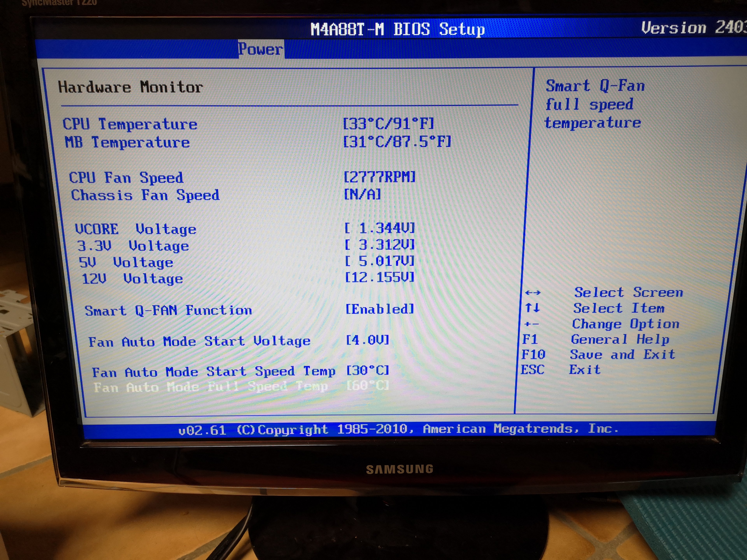Toggle Smart Q-FAN Function Enabled value
Screen dimensions: 747x560
pyautogui.click(x=380, y=309)
